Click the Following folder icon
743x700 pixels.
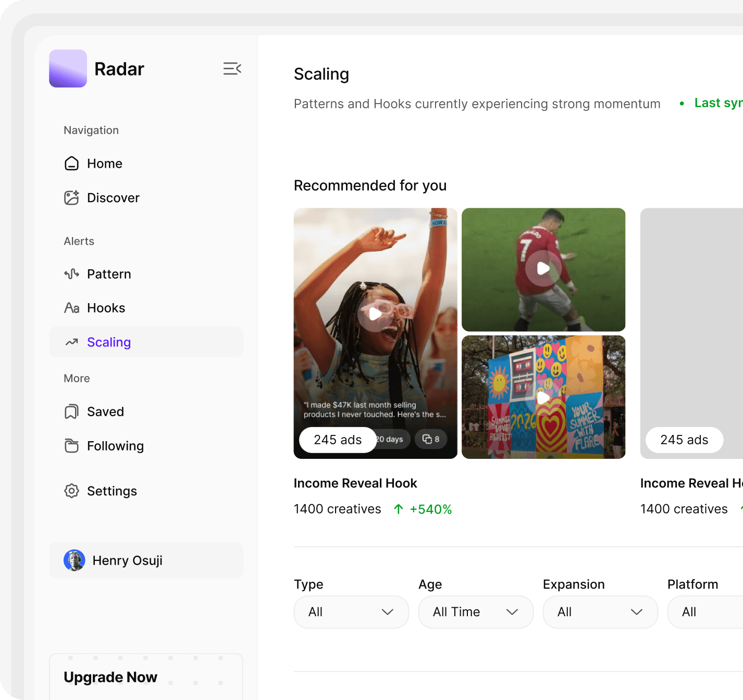(x=71, y=446)
